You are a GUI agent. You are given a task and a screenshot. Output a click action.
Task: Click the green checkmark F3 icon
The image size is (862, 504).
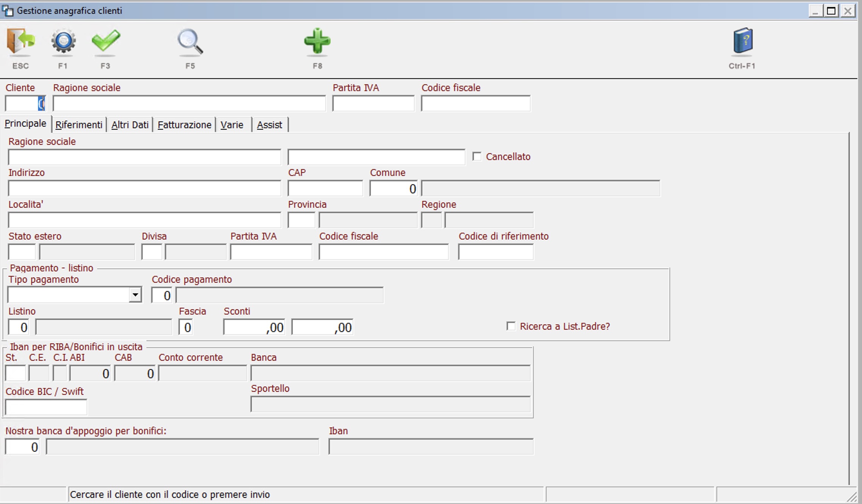(x=105, y=41)
